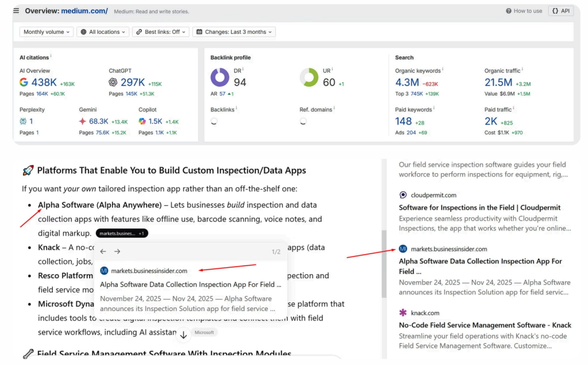Click the Ref. domains info icon

tap(334, 108)
